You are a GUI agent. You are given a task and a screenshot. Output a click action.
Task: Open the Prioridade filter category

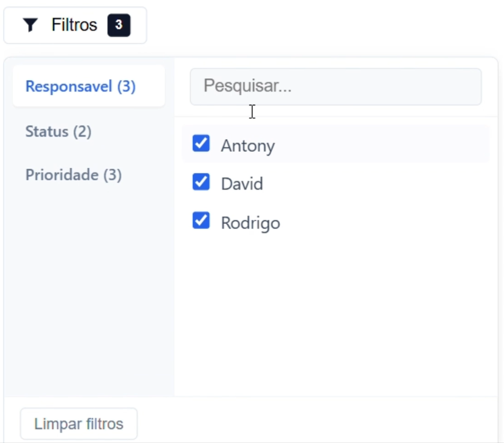tap(73, 175)
